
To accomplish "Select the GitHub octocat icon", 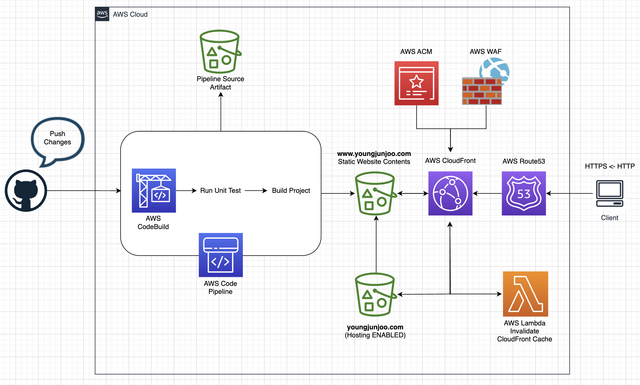I will pyautogui.click(x=26, y=191).
